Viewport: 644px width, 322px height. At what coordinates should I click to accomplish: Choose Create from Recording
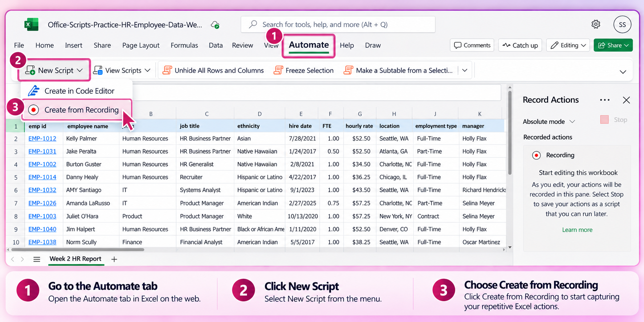[77, 110]
